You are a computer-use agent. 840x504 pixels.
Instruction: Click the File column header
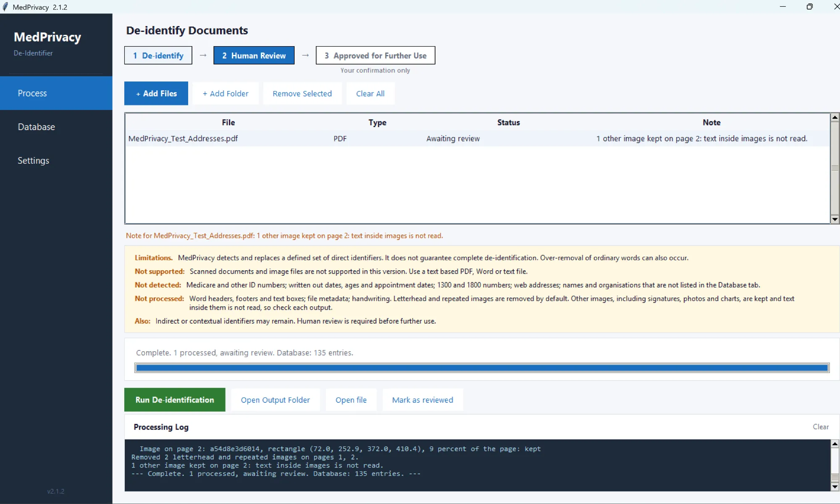coord(228,123)
